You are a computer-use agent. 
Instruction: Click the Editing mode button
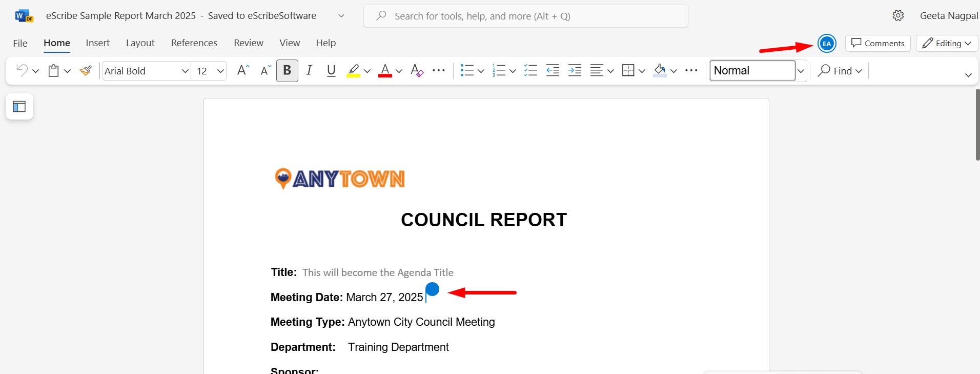[947, 44]
